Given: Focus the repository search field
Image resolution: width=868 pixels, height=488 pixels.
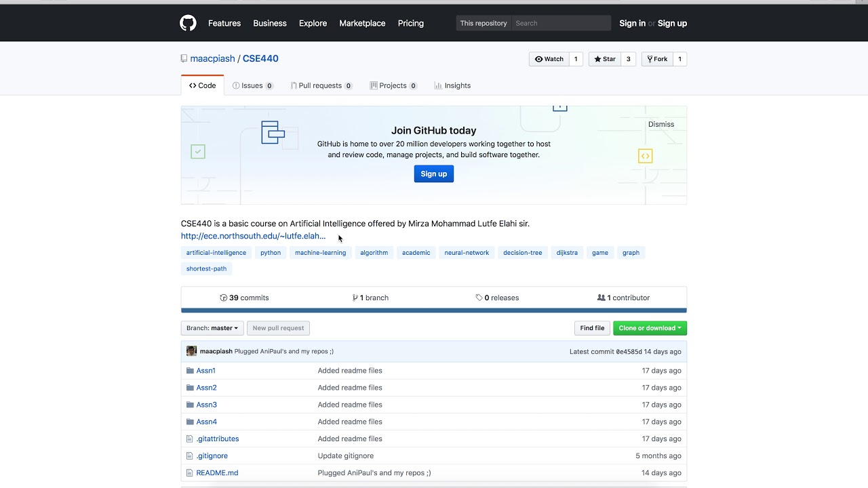Looking at the screenshot, I should (561, 23).
